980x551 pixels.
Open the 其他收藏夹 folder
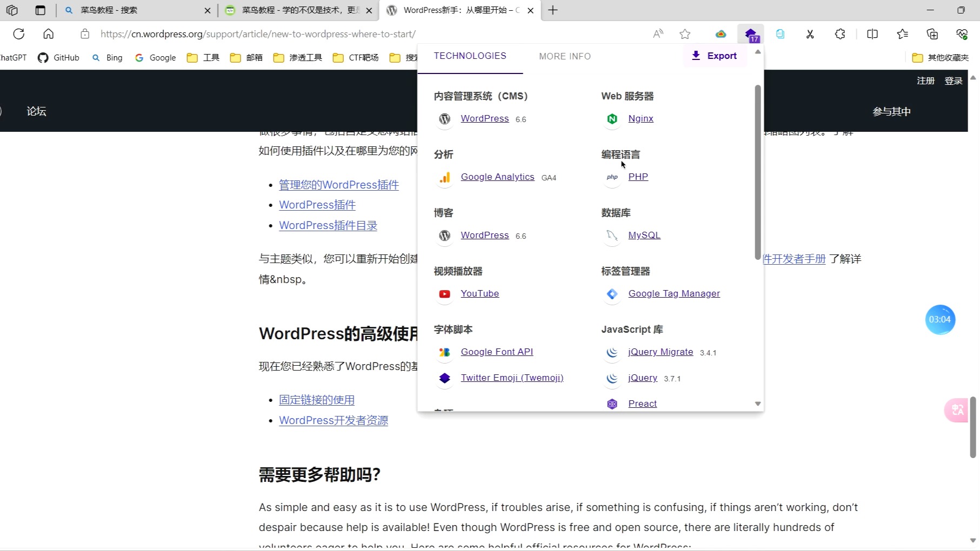tap(941, 58)
